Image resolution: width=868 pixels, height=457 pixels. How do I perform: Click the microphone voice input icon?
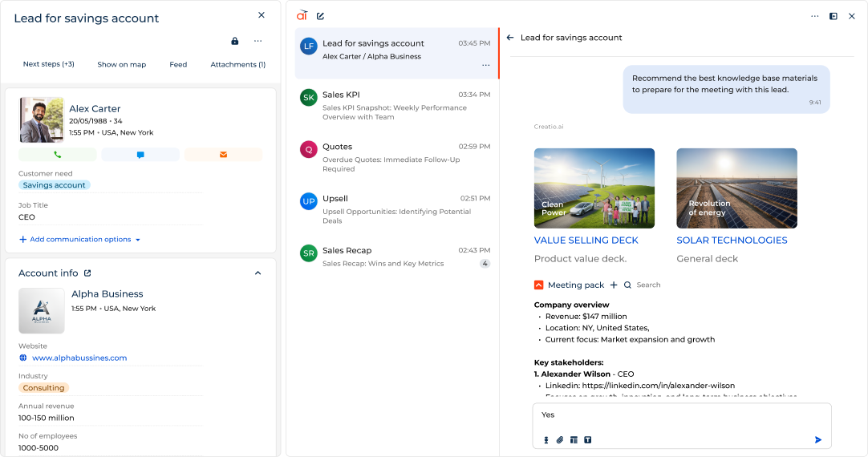(546, 439)
